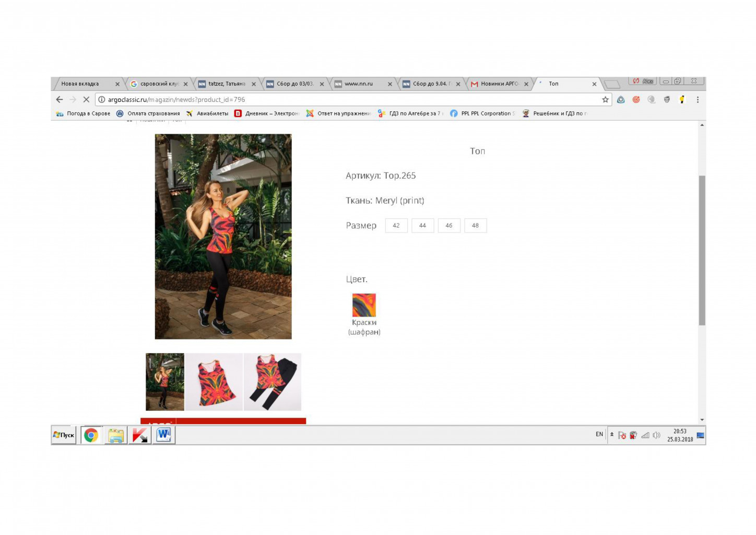Image resolution: width=756 pixels, height=535 pixels.
Task: Select the top-only product thumbnail
Action: coord(214,382)
